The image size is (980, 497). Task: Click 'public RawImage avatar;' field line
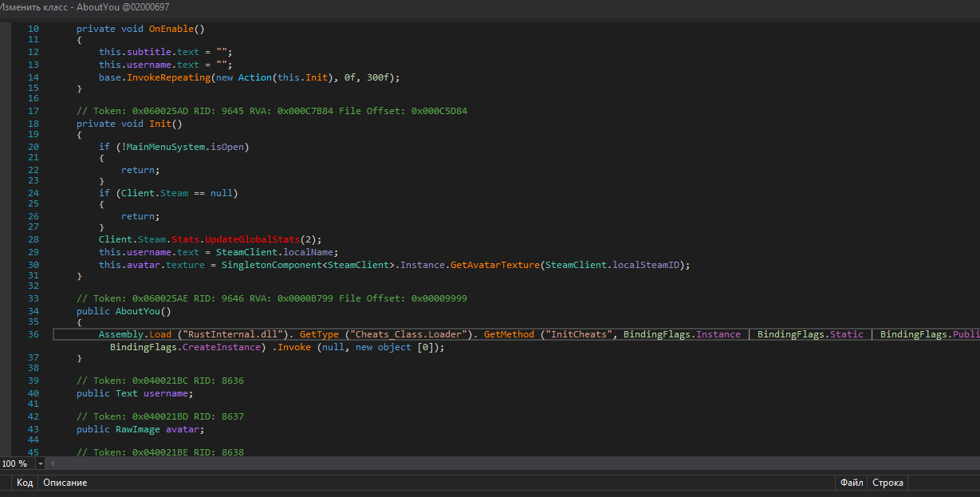pyautogui.click(x=140, y=429)
